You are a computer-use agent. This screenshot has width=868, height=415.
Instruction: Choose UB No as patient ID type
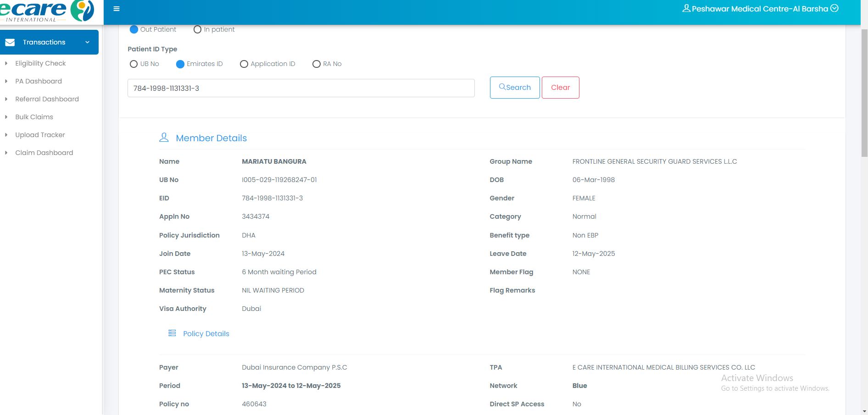[x=134, y=64]
